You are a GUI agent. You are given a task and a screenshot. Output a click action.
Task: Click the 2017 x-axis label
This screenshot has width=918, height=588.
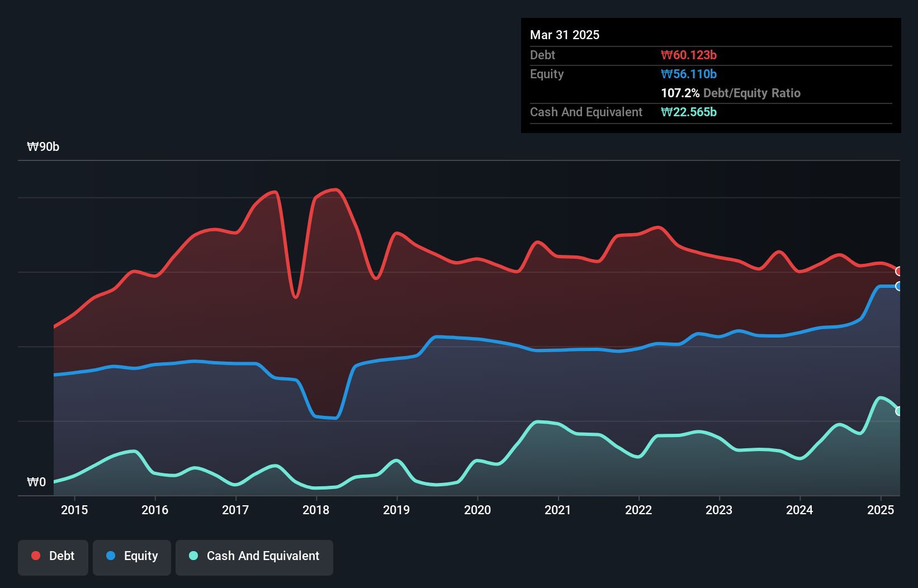click(235, 510)
